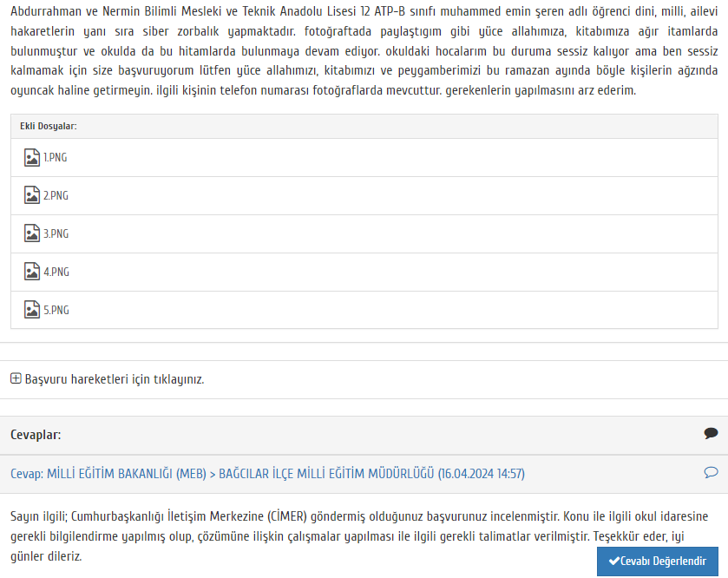Click the image file icon beside 4.PNG

31,272
